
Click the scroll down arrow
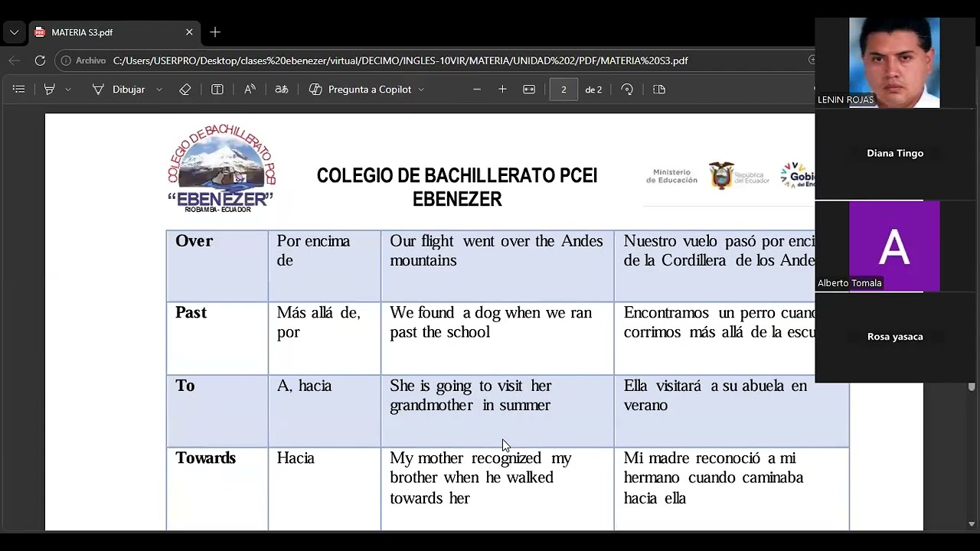(972, 524)
